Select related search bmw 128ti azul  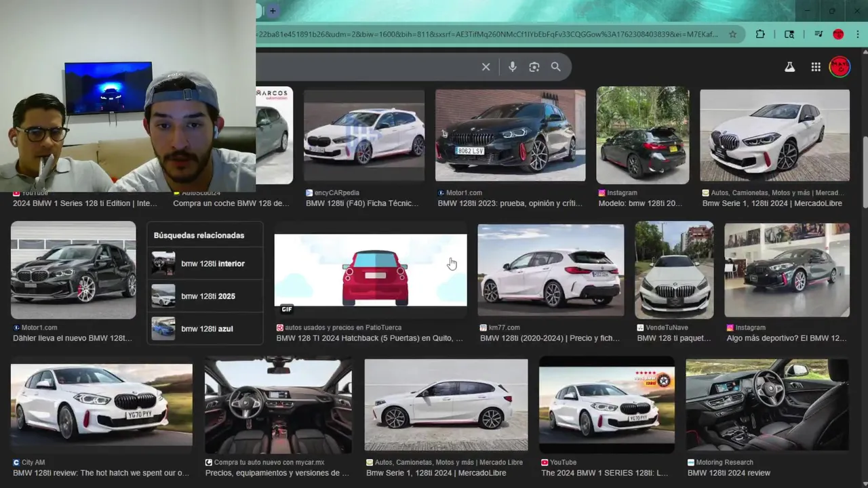[205, 329]
